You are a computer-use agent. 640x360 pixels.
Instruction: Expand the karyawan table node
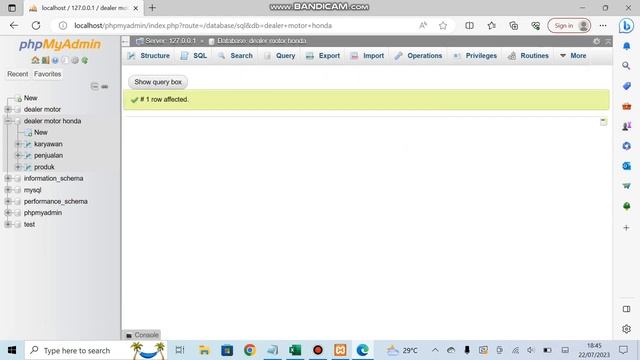click(18, 144)
